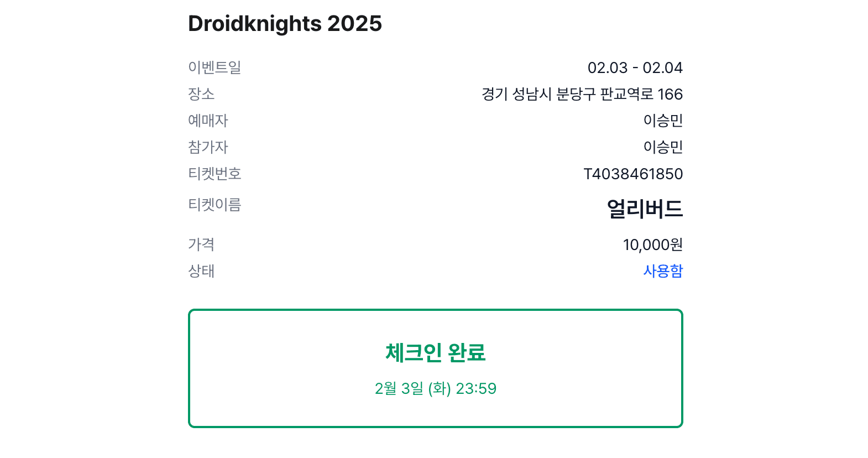Click the 장소 field label
Viewport: 868px width, 458px height.
(x=202, y=94)
